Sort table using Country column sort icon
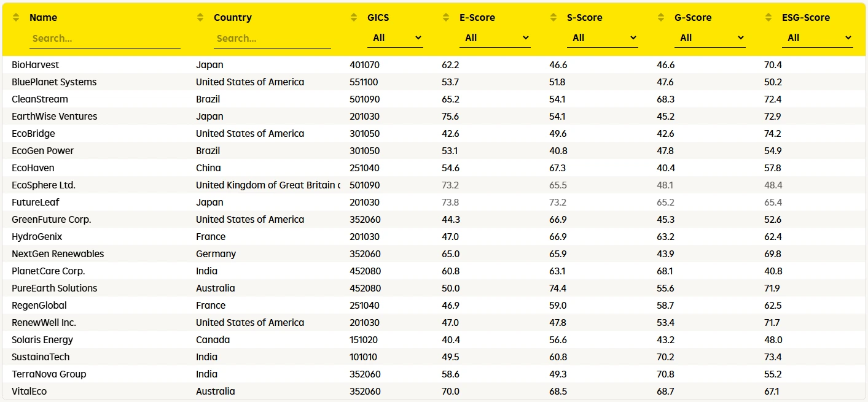The height and width of the screenshot is (402, 868). coord(200,18)
